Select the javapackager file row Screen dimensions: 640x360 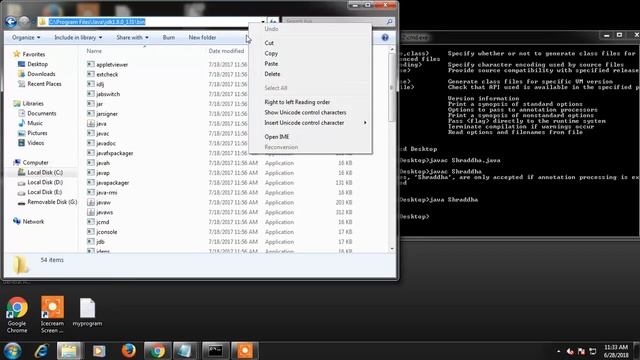coord(220,183)
